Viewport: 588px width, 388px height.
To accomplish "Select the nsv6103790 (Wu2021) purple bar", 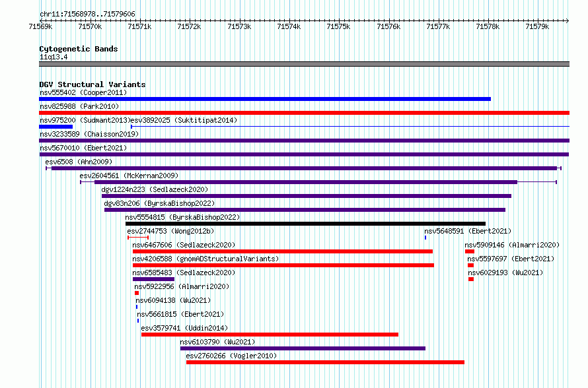I will coord(303,348).
